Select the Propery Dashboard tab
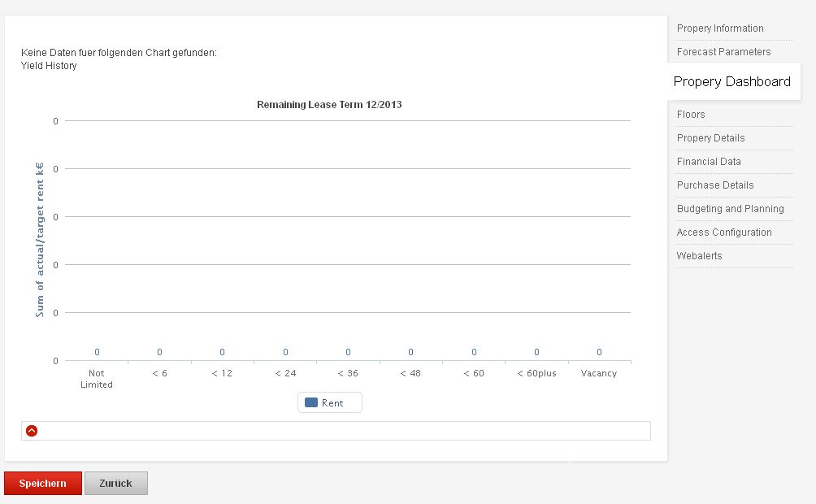The height and width of the screenshot is (504, 816). pos(731,81)
